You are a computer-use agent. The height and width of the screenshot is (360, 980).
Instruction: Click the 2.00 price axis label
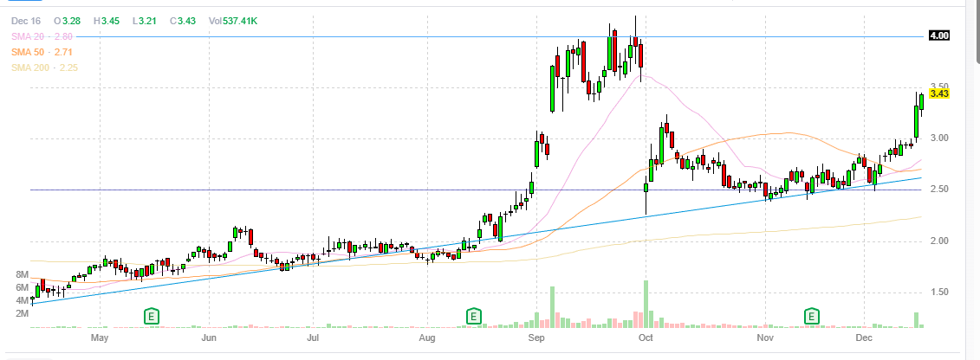[x=939, y=241]
